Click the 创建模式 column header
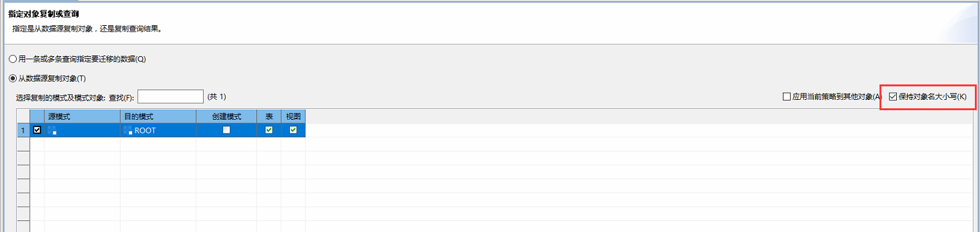The image size is (980, 232). [226, 116]
